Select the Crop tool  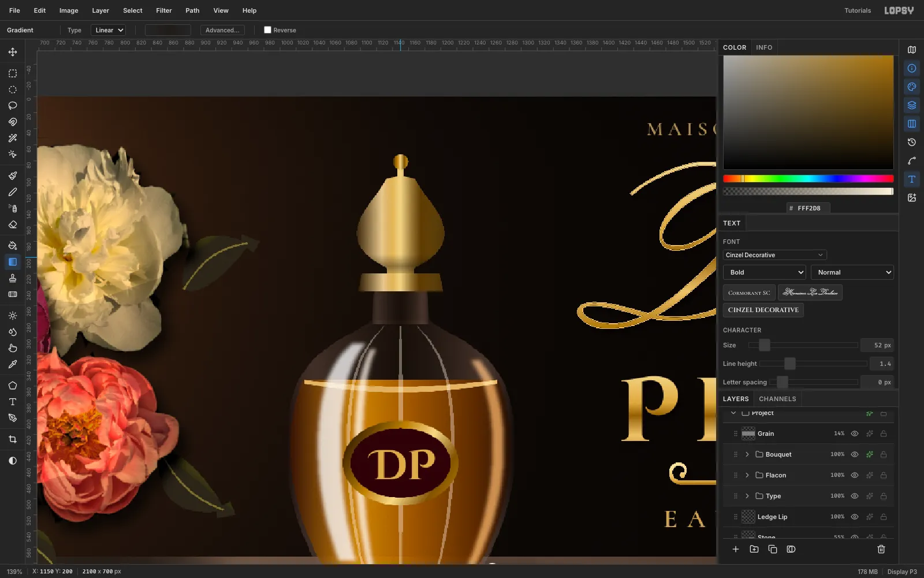coord(13,439)
